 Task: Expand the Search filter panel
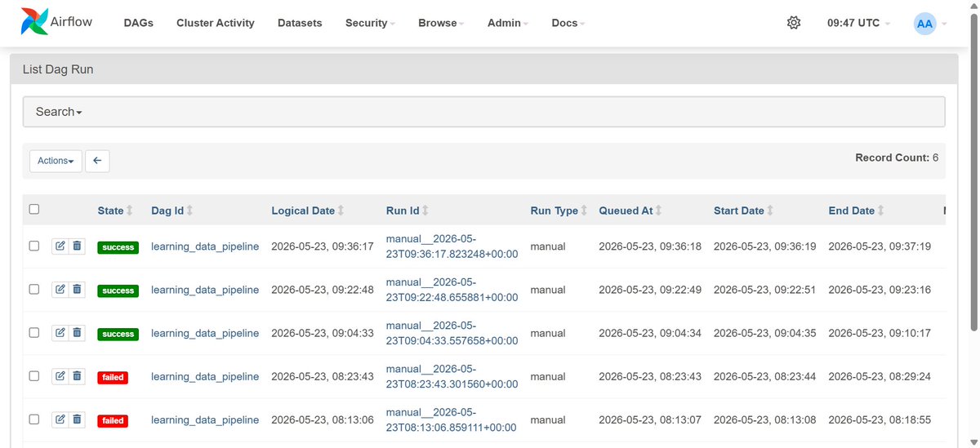[483, 112]
